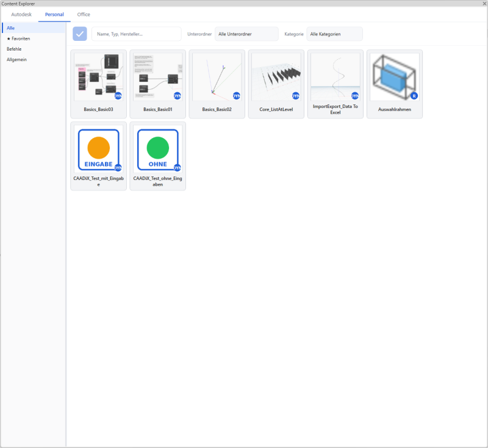The image size is (488, 448).
Task: Open the Core_ListAtLevel thumbnail
Action: pyautogui.click(x=276, y=76)
